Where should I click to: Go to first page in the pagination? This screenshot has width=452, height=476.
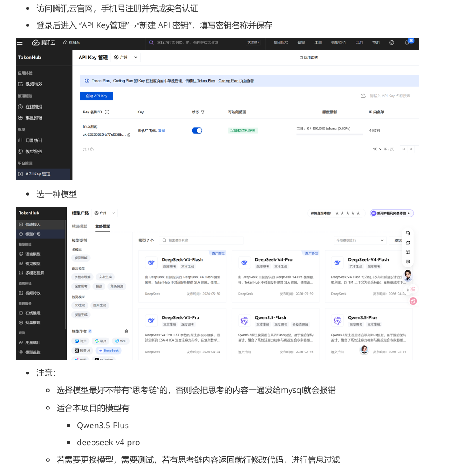pyautogui.click(x=404, y=149)
